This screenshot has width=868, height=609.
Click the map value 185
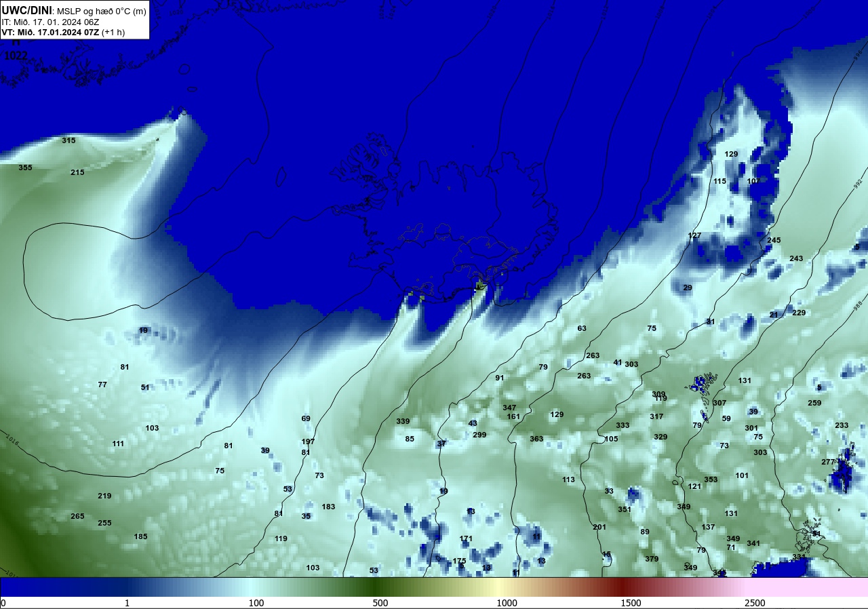140,536
